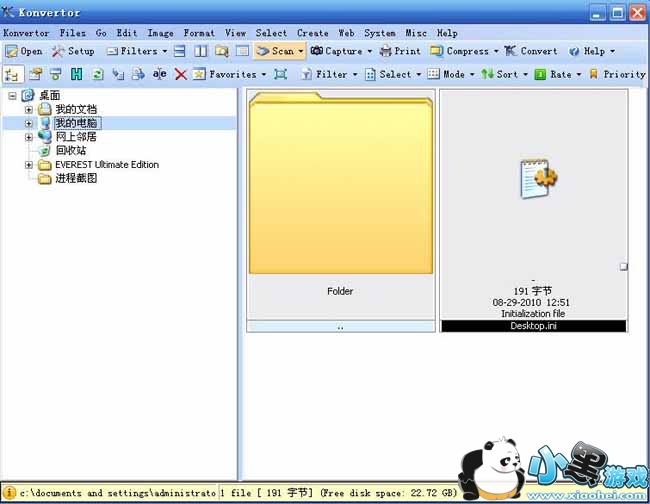Open the Go menu

pos(101,33)
